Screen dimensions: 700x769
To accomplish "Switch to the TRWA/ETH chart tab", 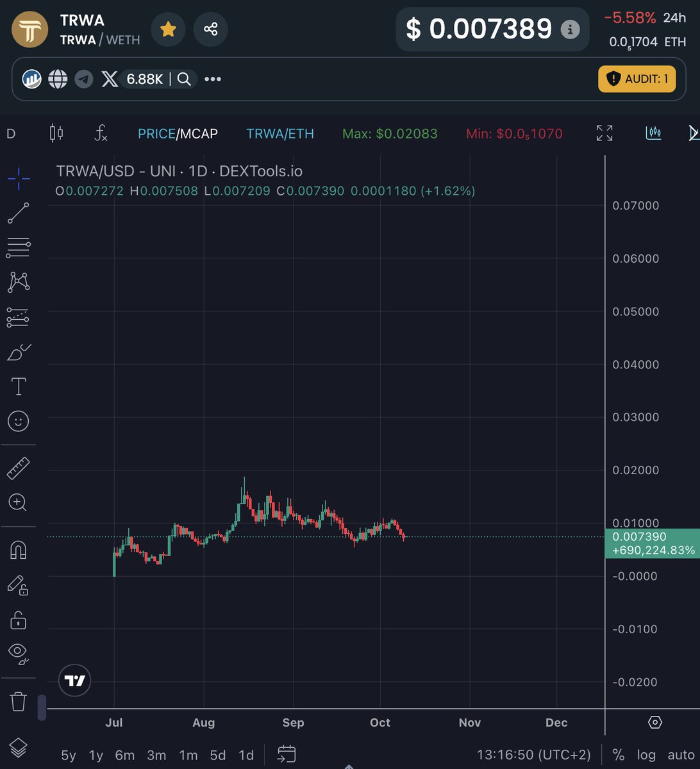I will click(x=280, y=133).
